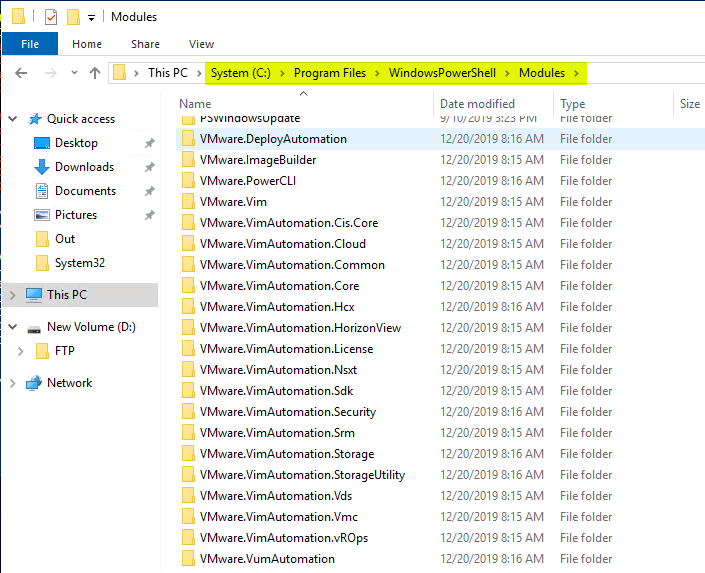Select the VMware.VimAutomation.Nsxt folder icon
This screenshot has height=573, width=705.
188,370
